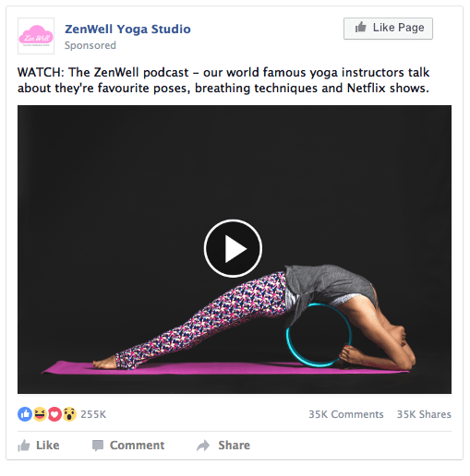Click the thumbs-up icon beside Like Page

(x=361, y=28)
